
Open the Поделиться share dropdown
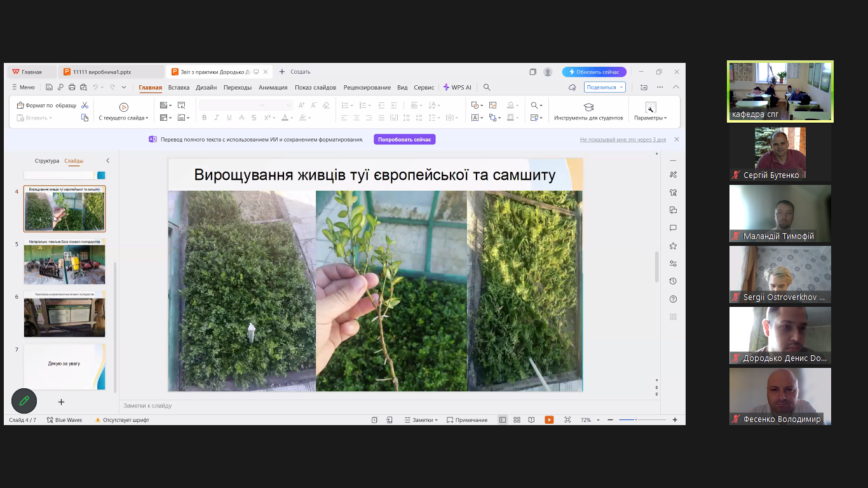604,87
